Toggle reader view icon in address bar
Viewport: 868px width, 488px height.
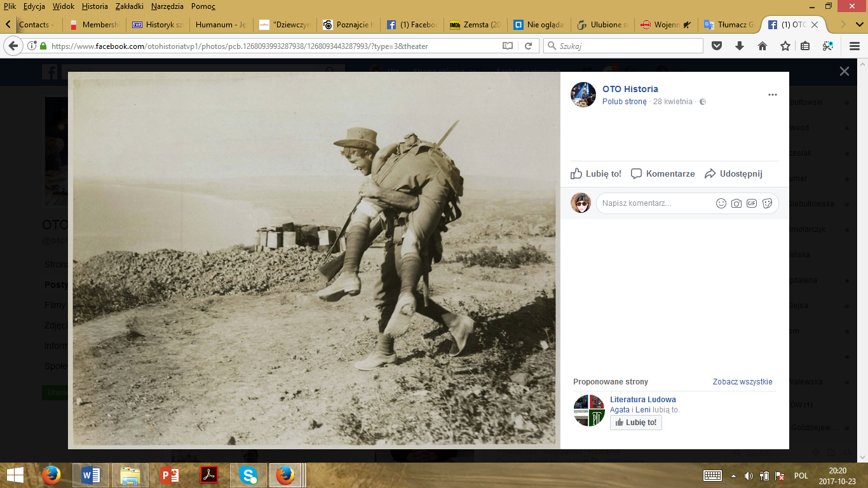click(508, 46)
